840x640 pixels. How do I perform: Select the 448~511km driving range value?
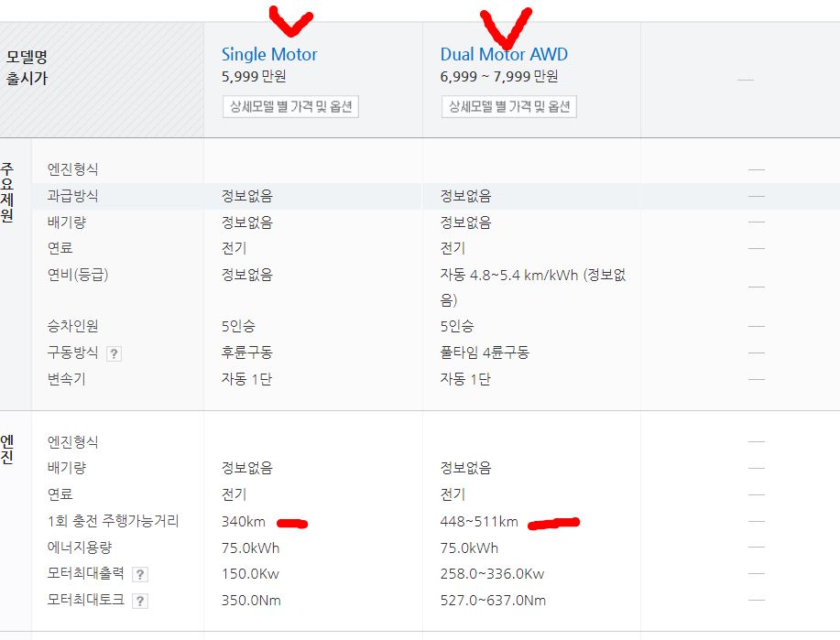478,522
